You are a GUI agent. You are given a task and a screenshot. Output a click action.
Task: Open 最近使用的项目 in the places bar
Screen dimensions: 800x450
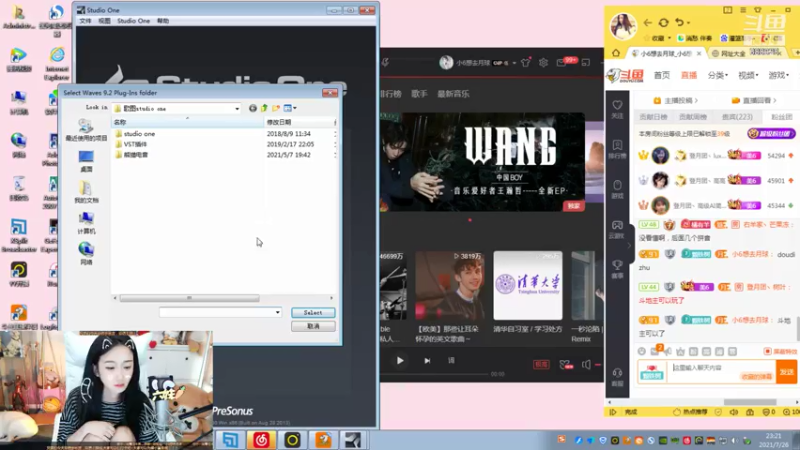coord(86,130)
